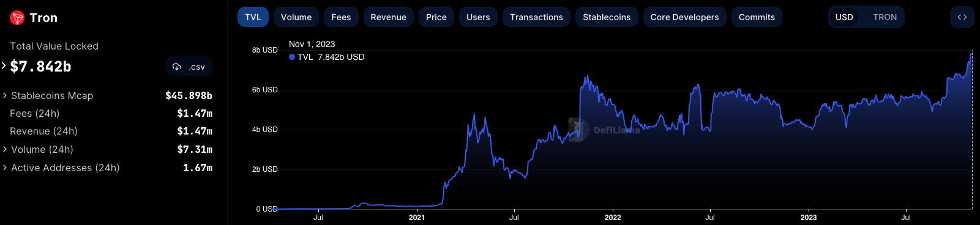Toggle the TVL chart metric
Viewport: 980px width, 225px height.
click(253, 17)
